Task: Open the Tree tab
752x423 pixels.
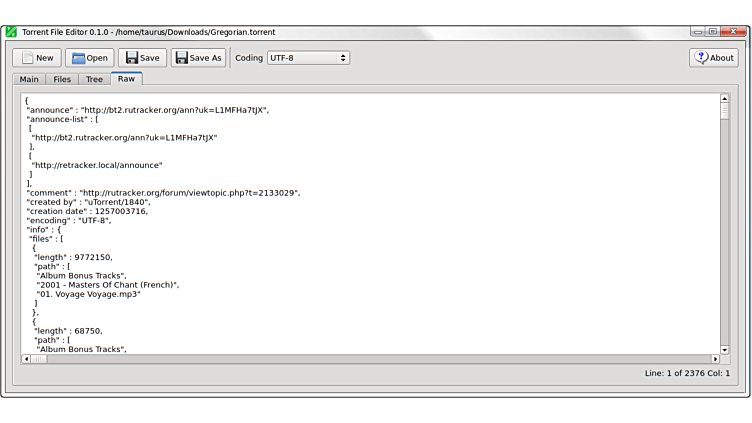Action: 94,79
